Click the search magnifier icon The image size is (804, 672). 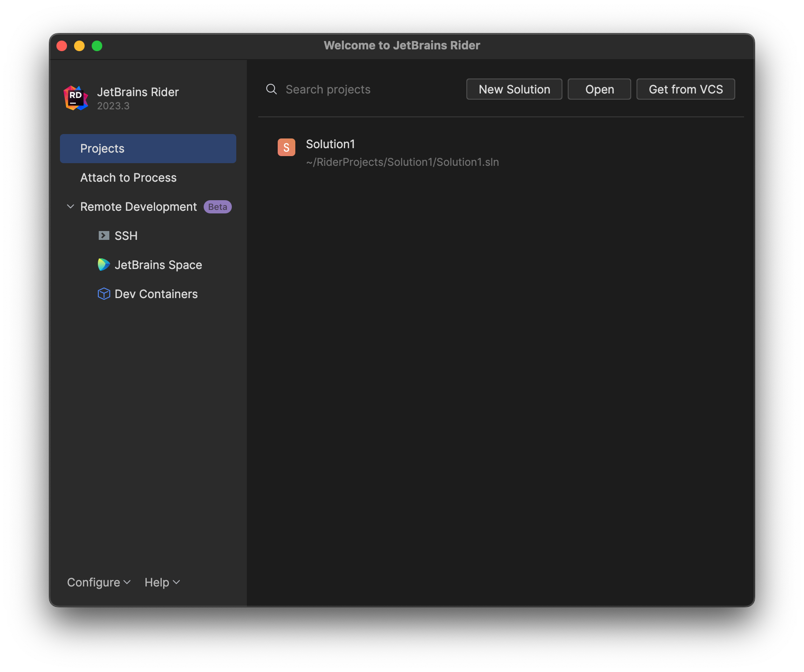click(272, 90)
